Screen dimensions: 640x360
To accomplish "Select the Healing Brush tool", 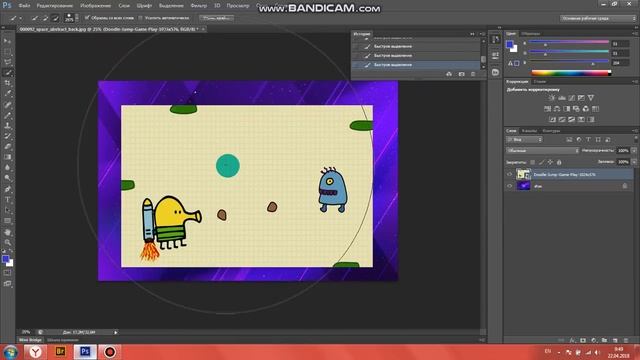I will (7, 104).
